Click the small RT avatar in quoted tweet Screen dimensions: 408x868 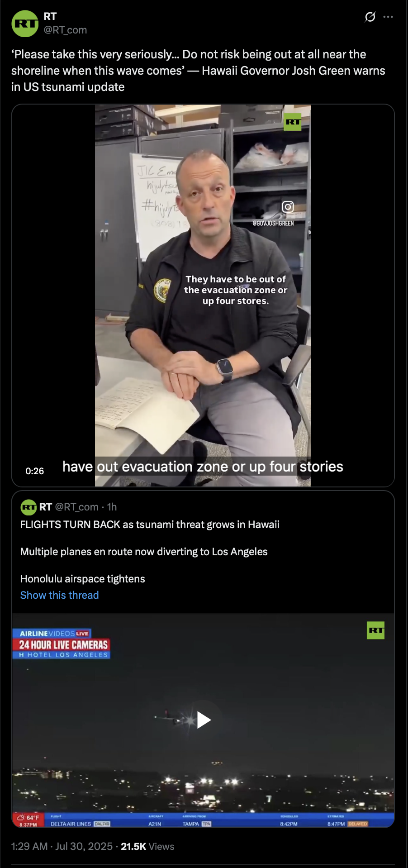pos(28,507)
